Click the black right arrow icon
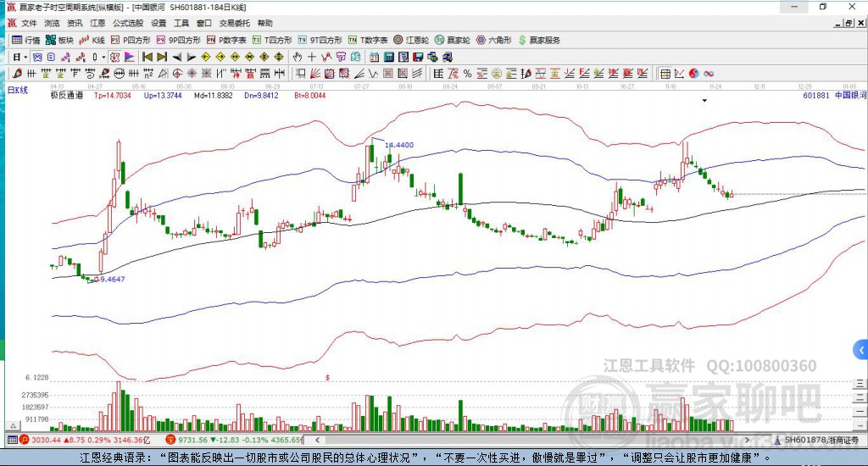Viewport: 868px width, 466px height. point(191,57)
